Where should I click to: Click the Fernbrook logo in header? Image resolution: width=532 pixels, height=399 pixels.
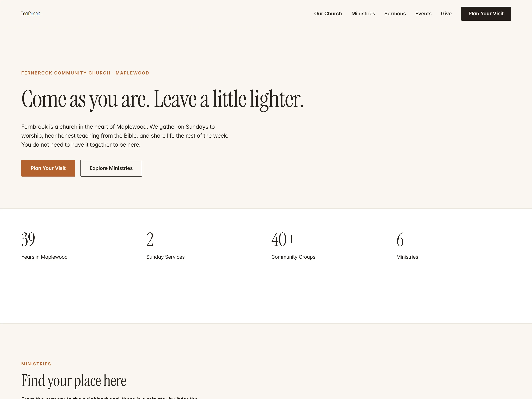point(31,13)
